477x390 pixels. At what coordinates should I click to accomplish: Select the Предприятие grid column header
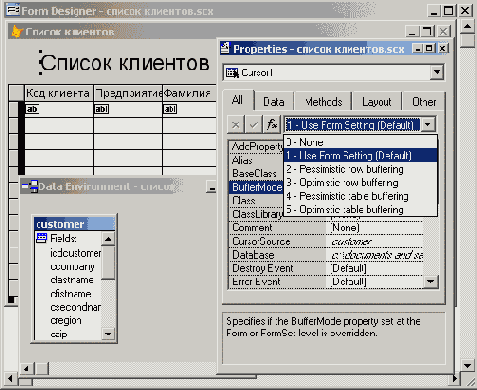coord(128,93)
